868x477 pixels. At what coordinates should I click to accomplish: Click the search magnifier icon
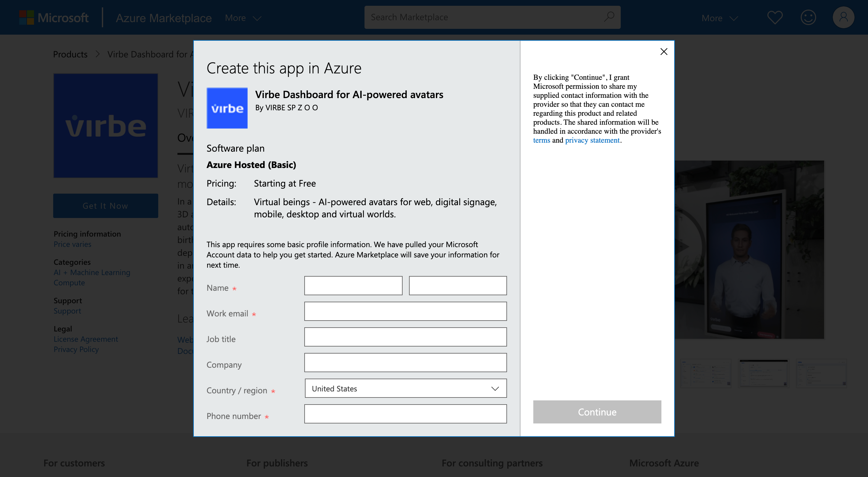609,17
